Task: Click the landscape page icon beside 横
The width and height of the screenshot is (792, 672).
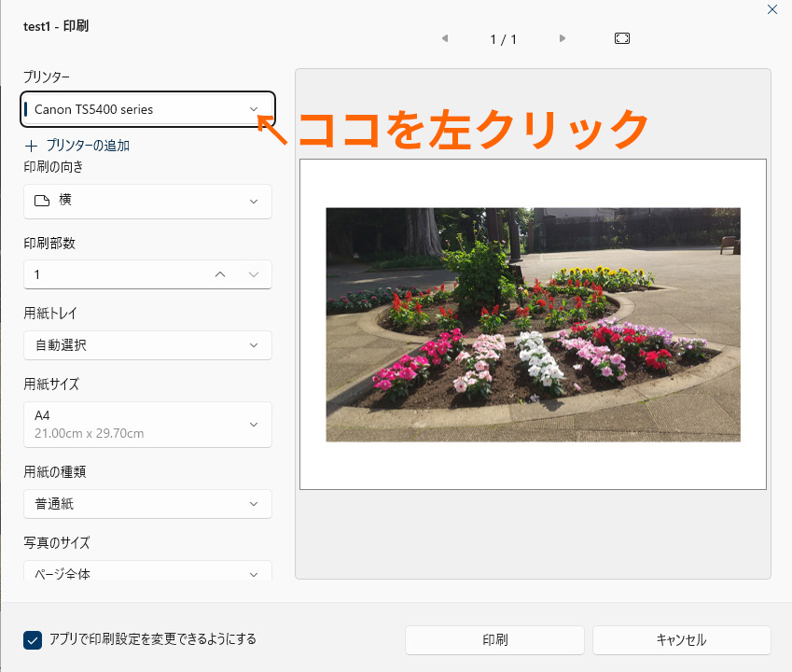Action: coord(42,201)
